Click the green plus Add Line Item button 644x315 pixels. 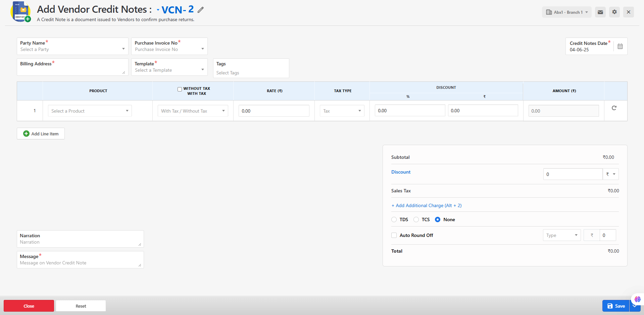(41, 134)
